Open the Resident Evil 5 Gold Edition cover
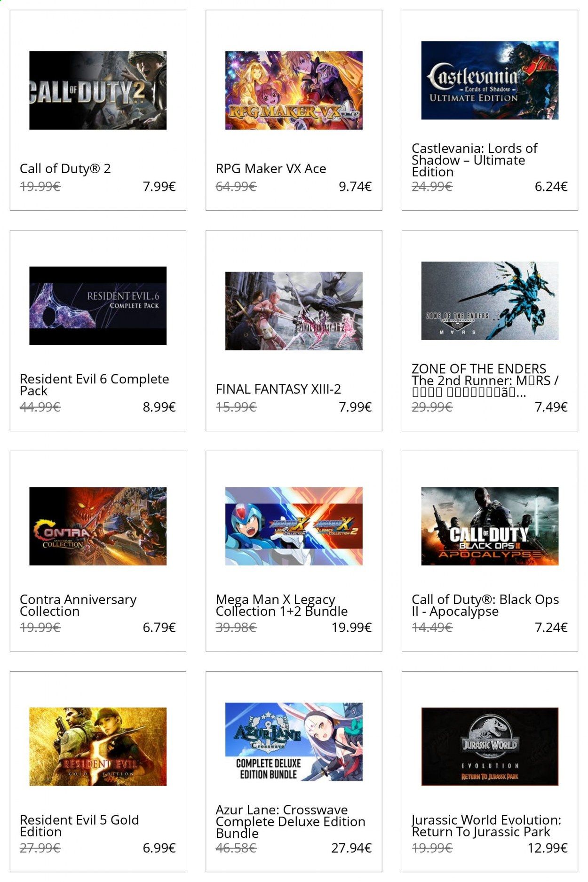This screenshot has width=588, height=882. pos(98,747)
